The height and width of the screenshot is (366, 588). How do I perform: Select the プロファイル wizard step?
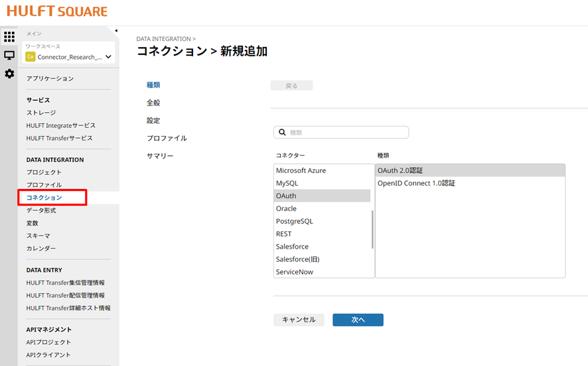coord(167,138)
